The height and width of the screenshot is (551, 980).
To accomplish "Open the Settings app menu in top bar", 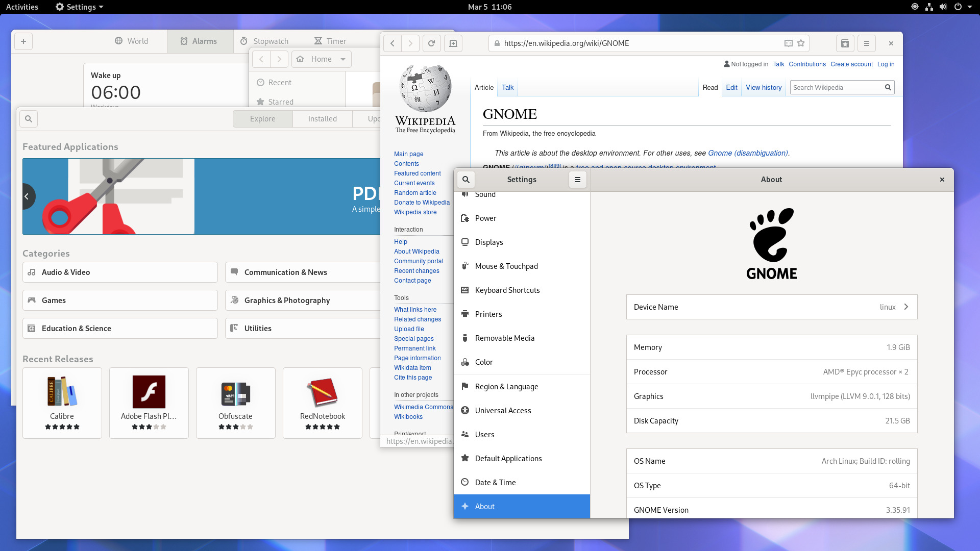I will pos(80,7).
